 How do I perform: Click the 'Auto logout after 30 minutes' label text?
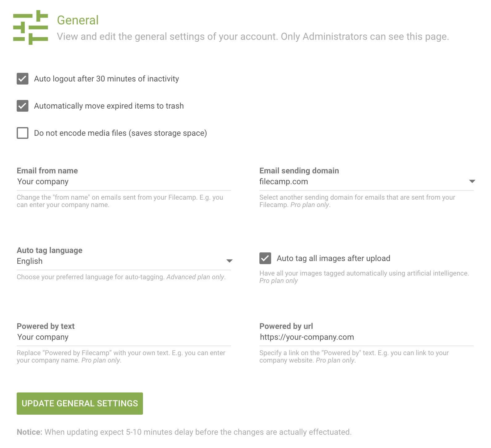coord(106,79)
